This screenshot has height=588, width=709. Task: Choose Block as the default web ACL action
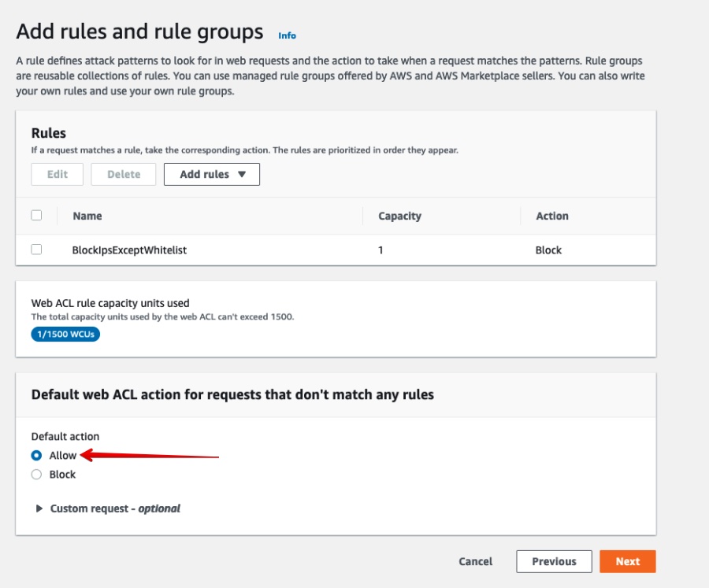coord(34,474)
